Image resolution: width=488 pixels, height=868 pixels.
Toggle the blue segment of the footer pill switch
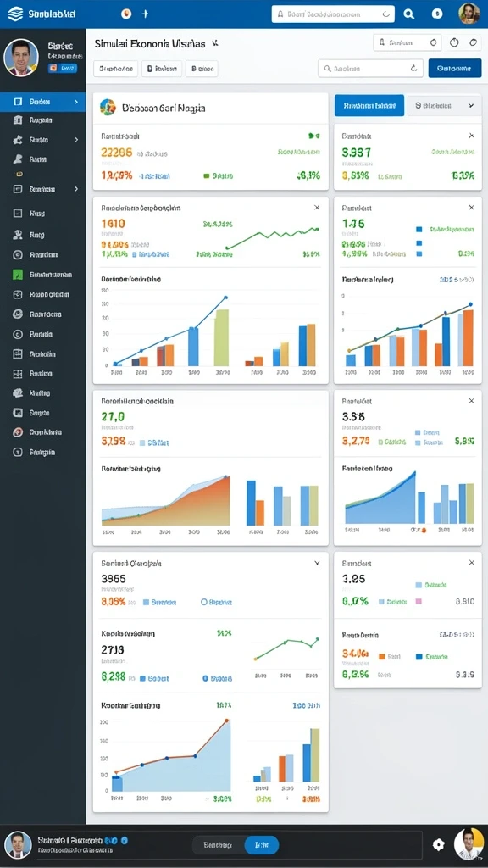pos(261,845)
